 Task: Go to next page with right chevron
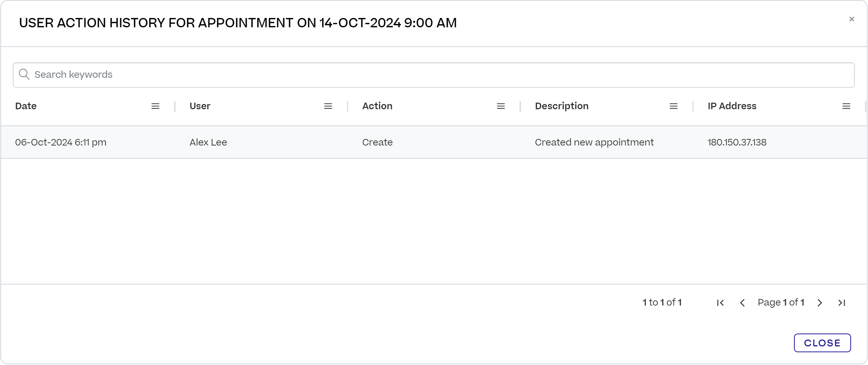pos(820,302)
